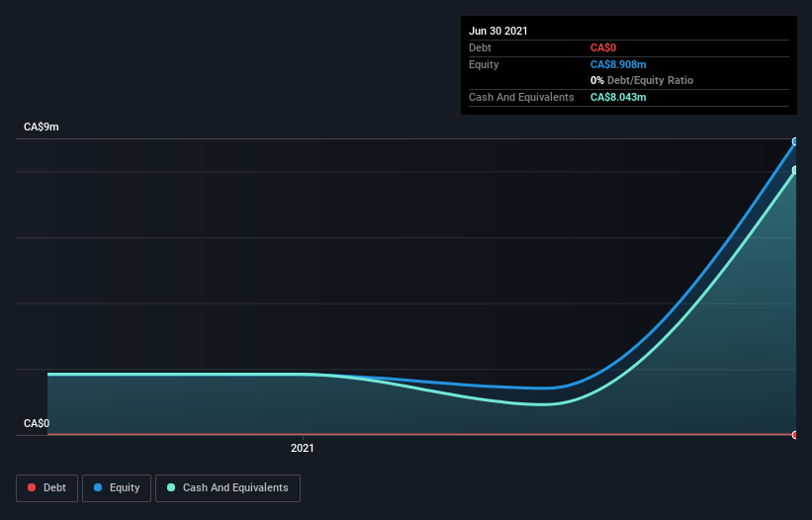Click the blue Equity data point marker
The height and width of the screenshot is (520, 812).
795,141
